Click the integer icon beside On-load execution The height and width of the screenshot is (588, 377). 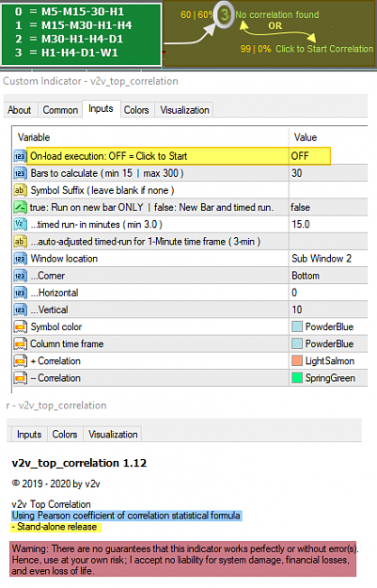click(20, 156)
